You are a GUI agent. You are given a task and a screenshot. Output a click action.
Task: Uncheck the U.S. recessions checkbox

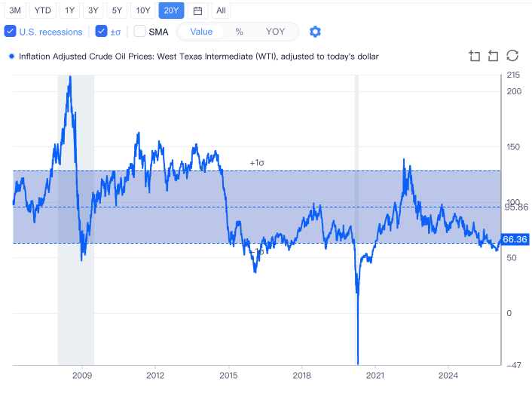[11, 31]
